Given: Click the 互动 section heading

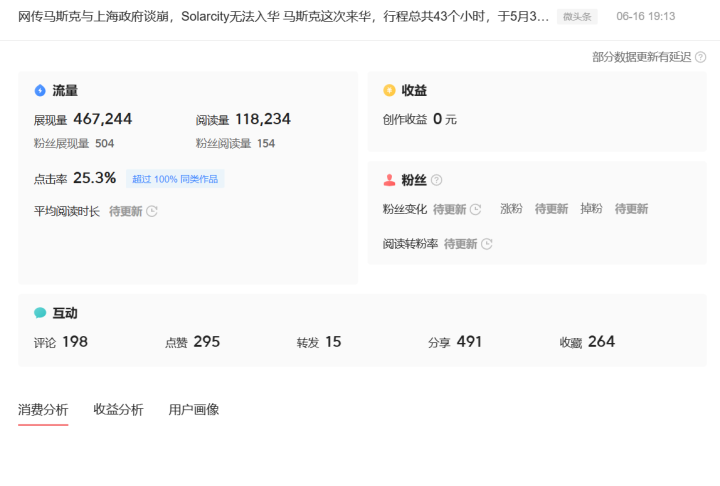Looking at the screenshot, I should (65, 313).
